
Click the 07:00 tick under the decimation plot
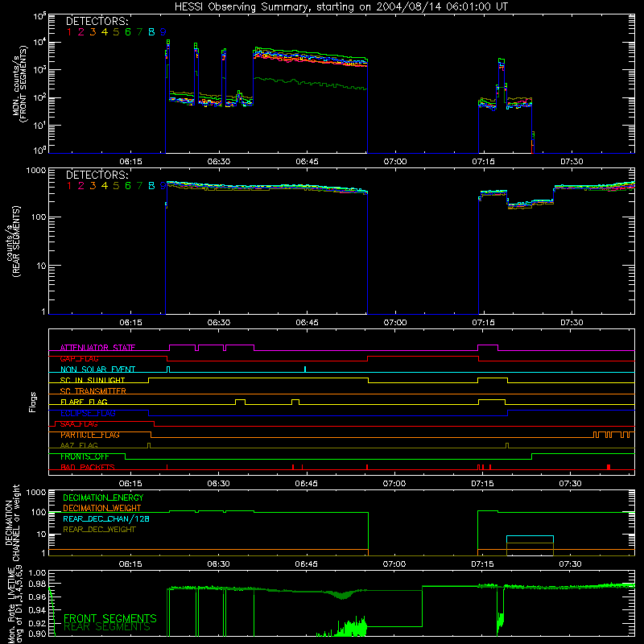coord(394,564)
